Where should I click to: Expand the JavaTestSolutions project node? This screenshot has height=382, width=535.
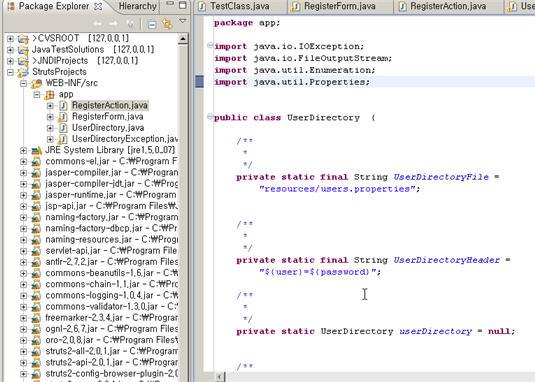click(x=10, y=50)
